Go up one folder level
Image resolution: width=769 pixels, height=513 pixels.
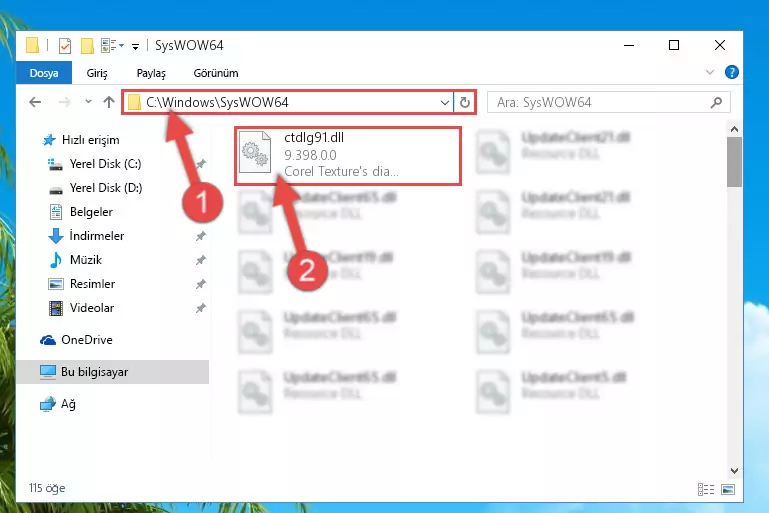click(109, 102)
